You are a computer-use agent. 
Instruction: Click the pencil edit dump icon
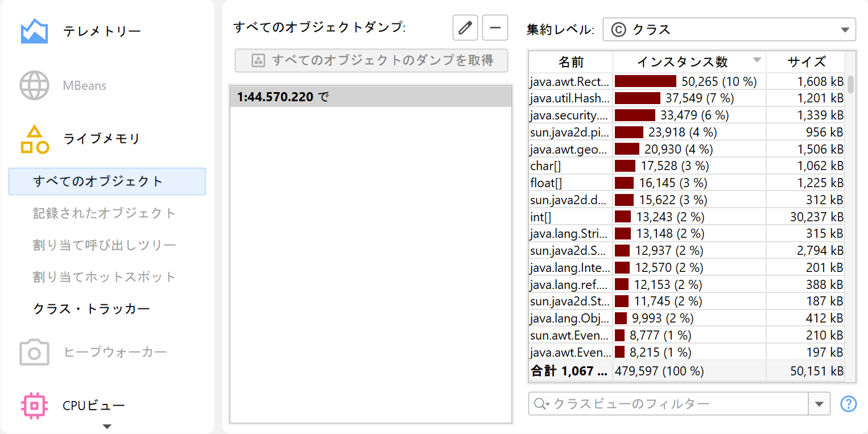465,28
